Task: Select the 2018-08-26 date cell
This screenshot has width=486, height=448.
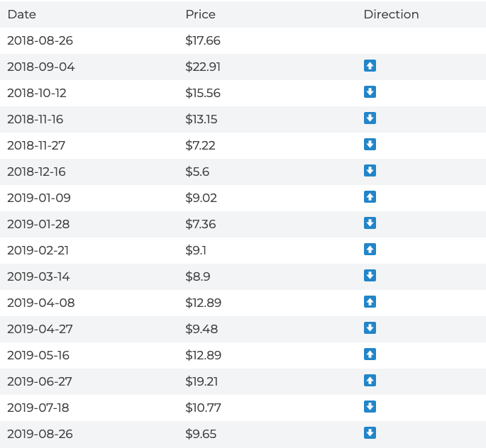Action: (x=40, y=40)
